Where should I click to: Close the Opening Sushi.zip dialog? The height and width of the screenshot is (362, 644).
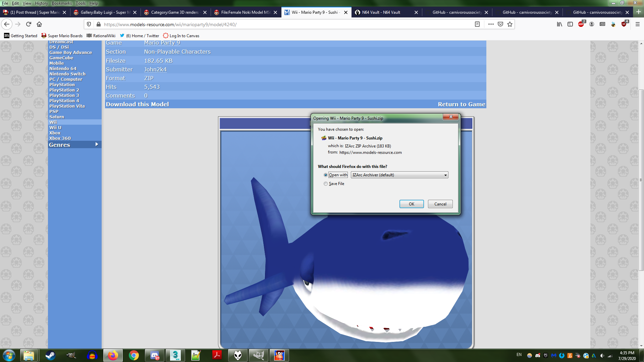pyautogui.click(x=451, y=117)
